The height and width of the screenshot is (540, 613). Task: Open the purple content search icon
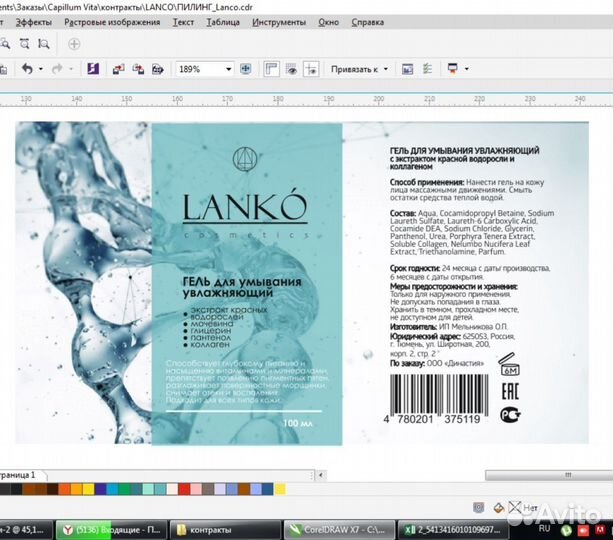92,69
